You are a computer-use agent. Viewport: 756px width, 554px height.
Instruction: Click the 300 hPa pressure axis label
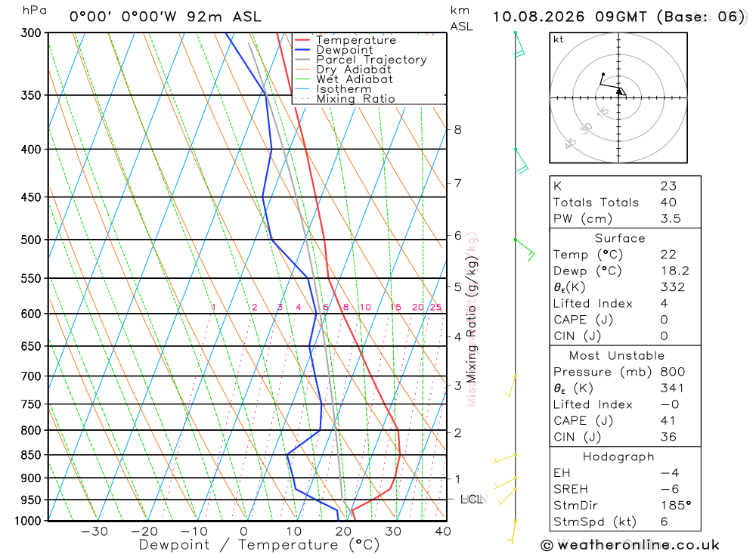(x=31, y=32)
